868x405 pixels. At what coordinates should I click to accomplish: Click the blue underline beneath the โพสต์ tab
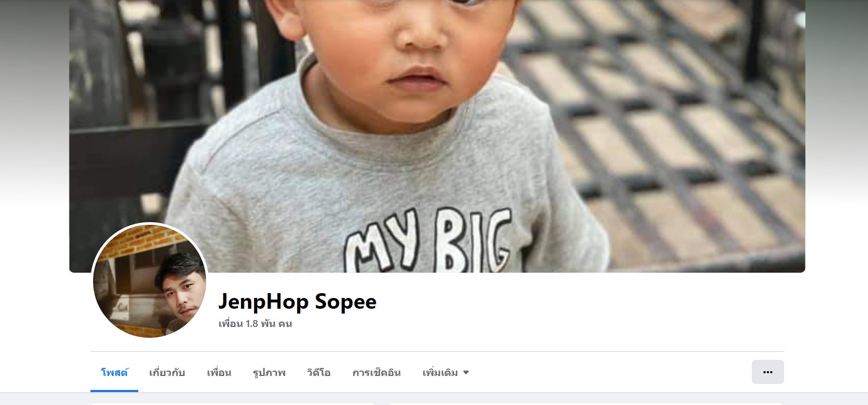click(x=114, y=391)
